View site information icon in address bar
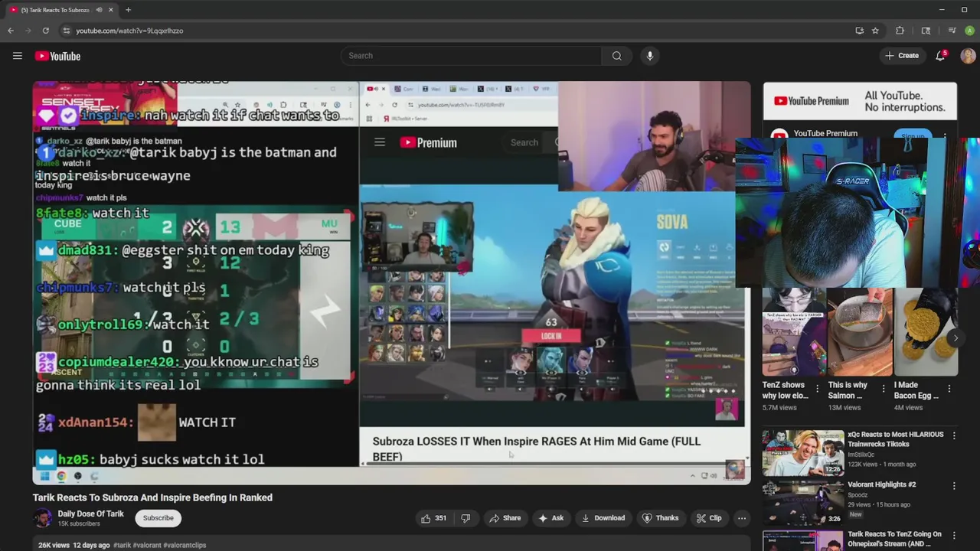Screen dimensions: 980x551 click(67, 31)
